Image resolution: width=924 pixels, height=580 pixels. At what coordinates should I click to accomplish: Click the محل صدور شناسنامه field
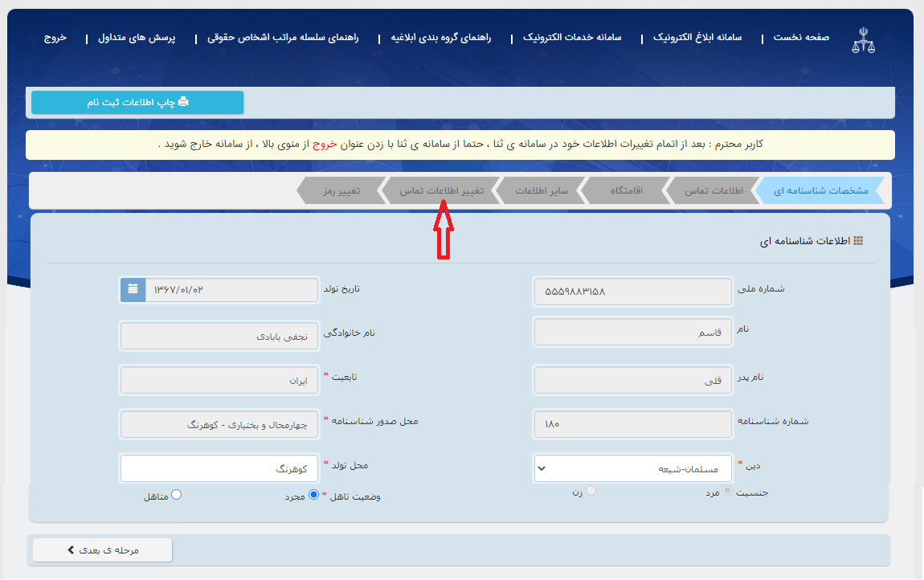(x=219, y=424)
